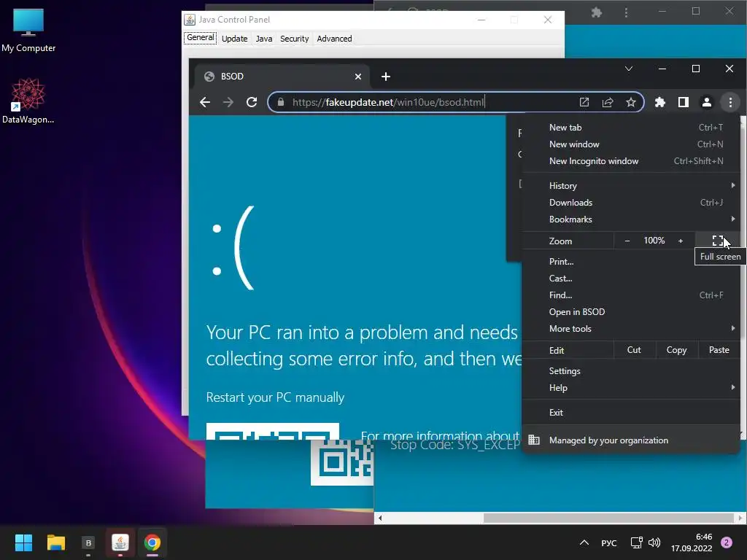Open File Explorer from taskbar
This screenshot has height=560, width=747.
click(55, 542)
